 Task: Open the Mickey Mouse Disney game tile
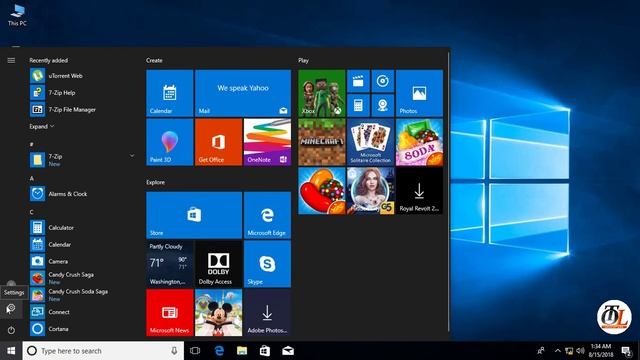(x=218, y=313)
